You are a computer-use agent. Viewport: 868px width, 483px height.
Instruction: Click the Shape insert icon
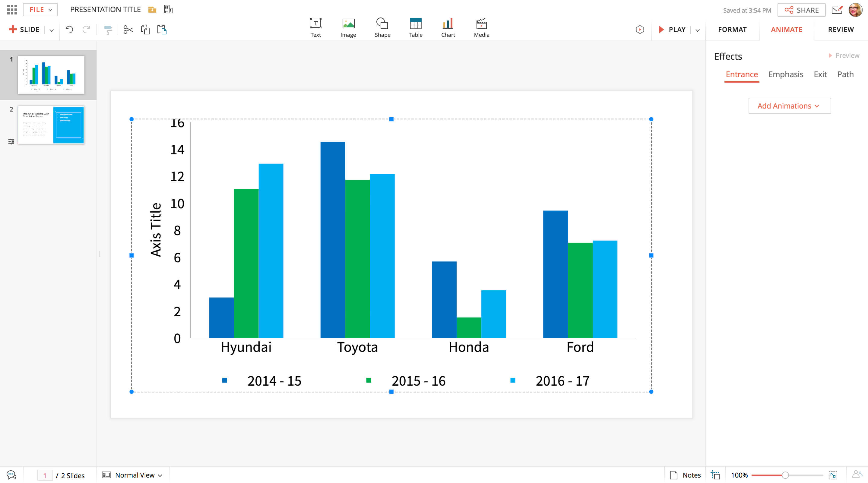point(382,28)
